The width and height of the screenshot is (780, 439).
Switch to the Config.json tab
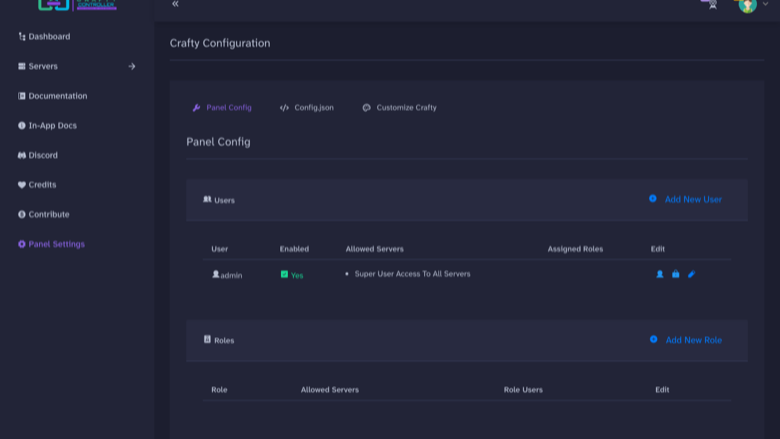pyautogui.click(x=307, y=107)
